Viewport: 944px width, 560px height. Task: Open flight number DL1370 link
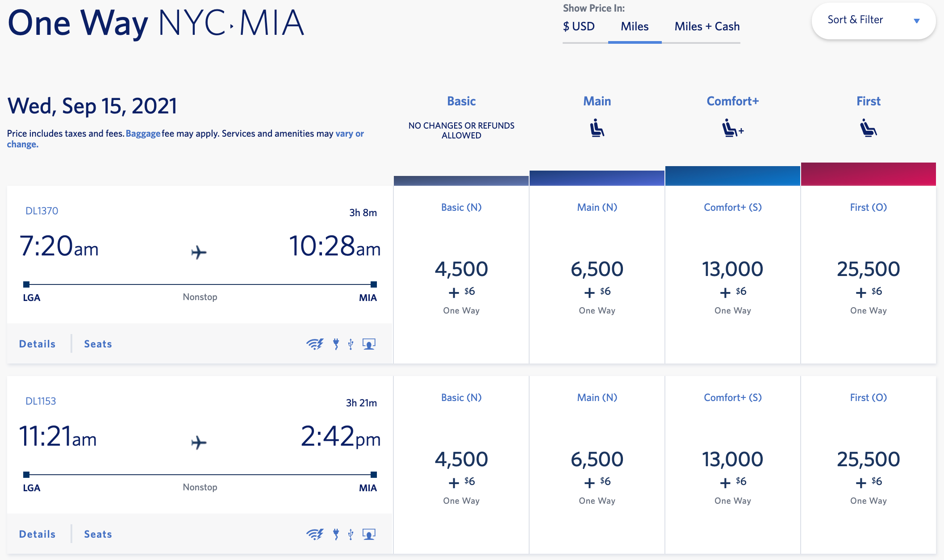[42, 211]
